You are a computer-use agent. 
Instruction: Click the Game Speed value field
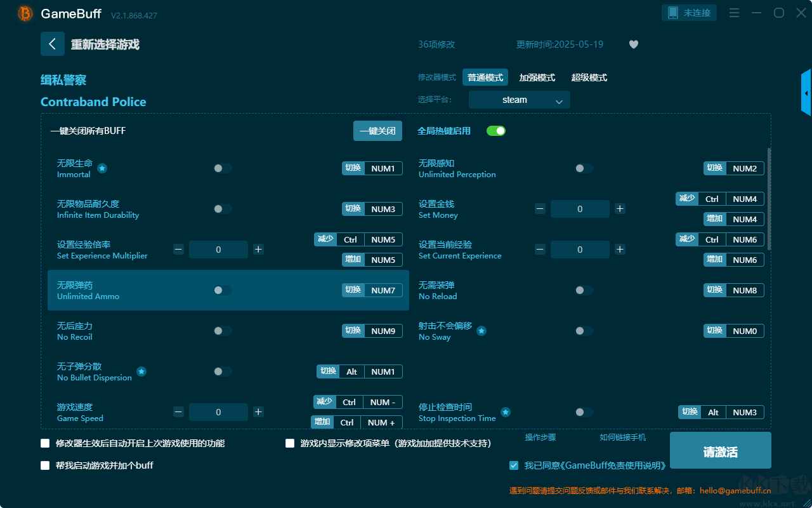coord(218,412)
